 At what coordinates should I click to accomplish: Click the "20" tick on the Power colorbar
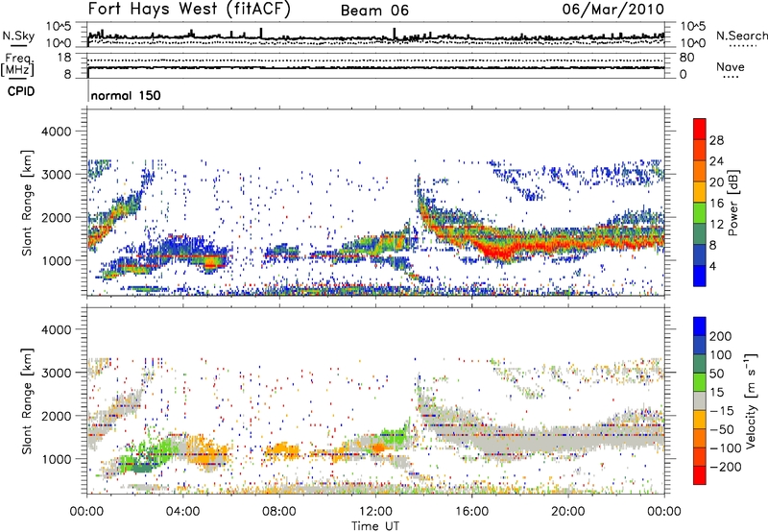716,182
